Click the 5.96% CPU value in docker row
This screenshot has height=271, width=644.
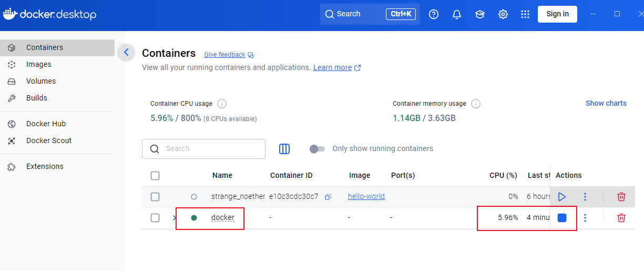pyautogui.click(x=508, y=217)
